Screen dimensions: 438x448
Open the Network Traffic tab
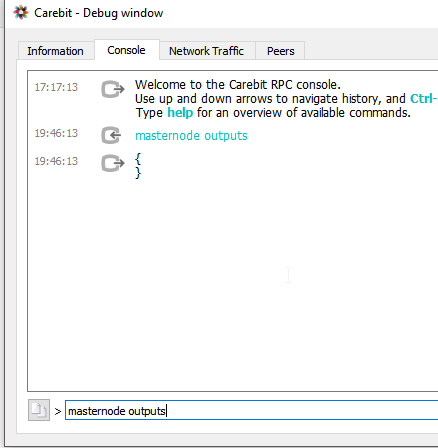click(x=206, y=51)
